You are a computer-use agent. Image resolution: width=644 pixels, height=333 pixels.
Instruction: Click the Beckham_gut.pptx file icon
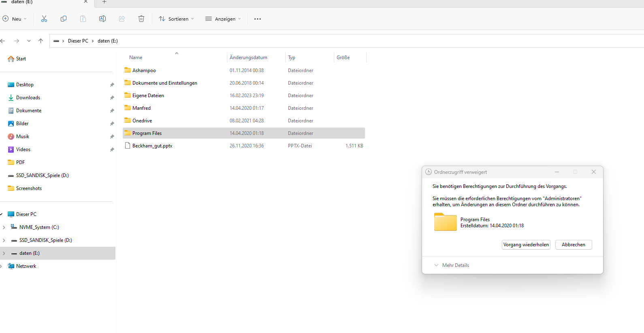(128, 145)
